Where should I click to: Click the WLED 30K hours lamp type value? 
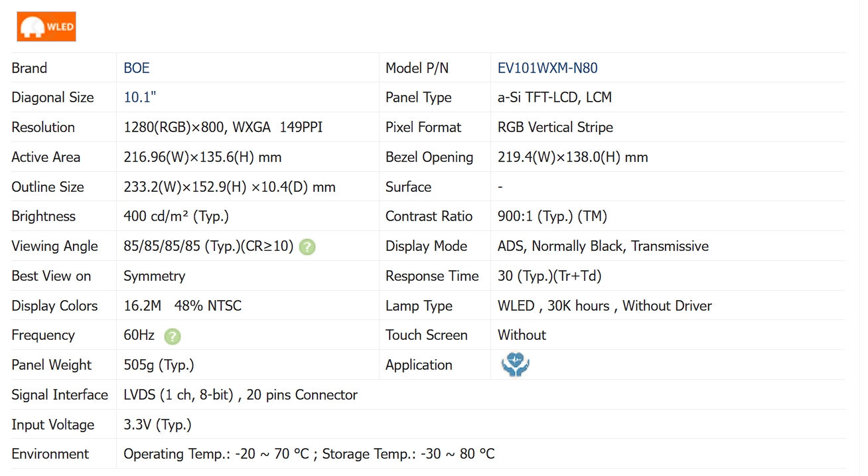(x=604, y=306)
